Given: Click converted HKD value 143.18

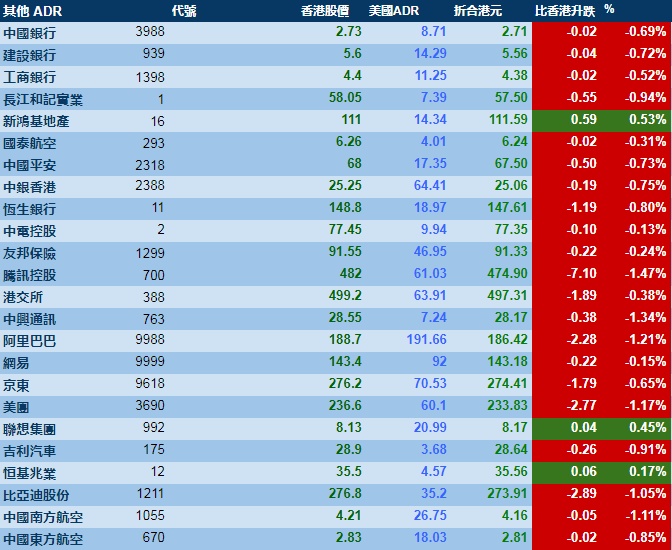Looking at the screenshot, I should tap(507, 361).
